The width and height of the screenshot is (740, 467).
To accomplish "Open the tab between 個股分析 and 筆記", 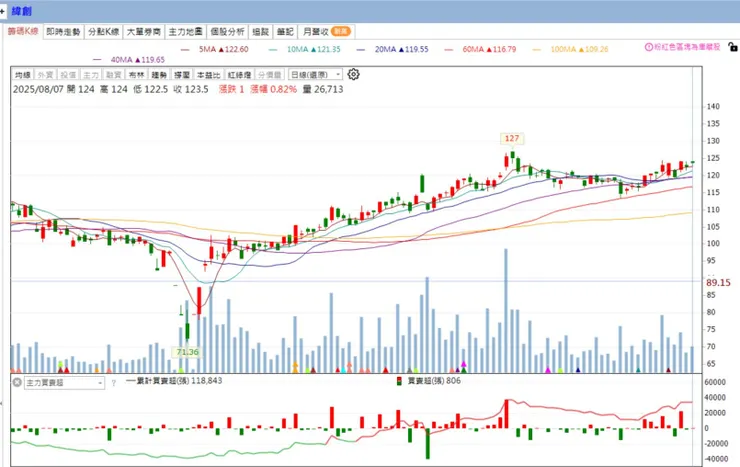I will 261,32.
